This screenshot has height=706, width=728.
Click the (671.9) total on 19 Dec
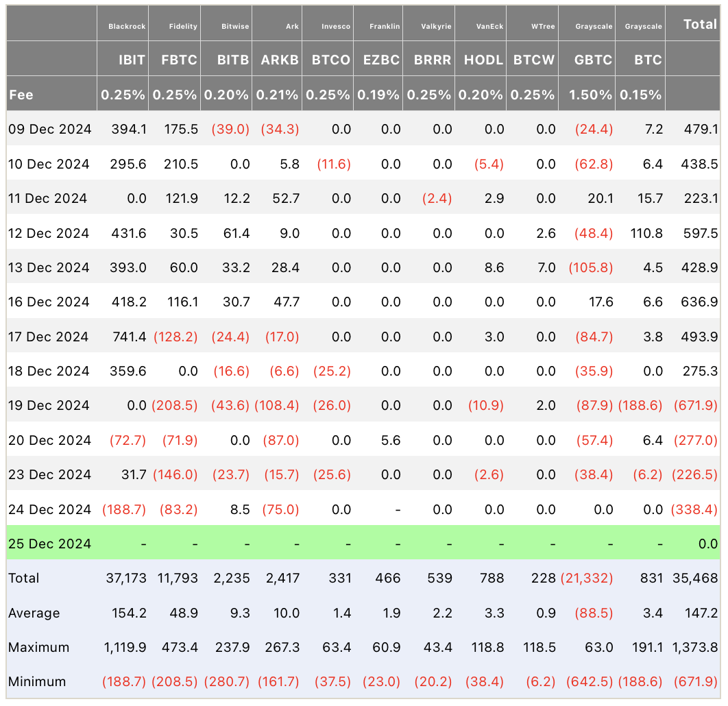pos(696,406)
